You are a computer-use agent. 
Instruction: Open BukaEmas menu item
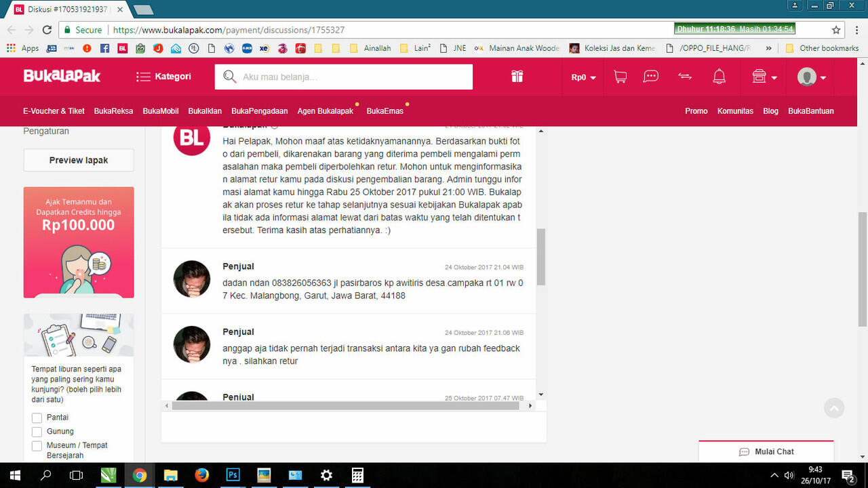click(x=385, y=111)
